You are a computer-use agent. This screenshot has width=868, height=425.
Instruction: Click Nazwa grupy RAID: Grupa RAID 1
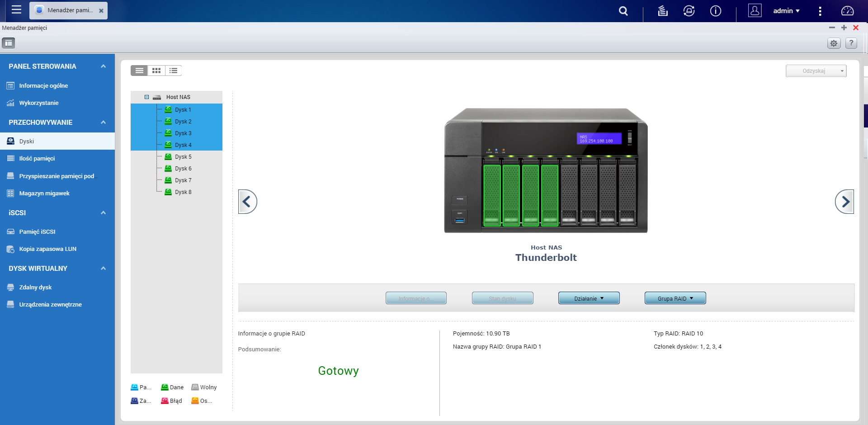point(497,347)
